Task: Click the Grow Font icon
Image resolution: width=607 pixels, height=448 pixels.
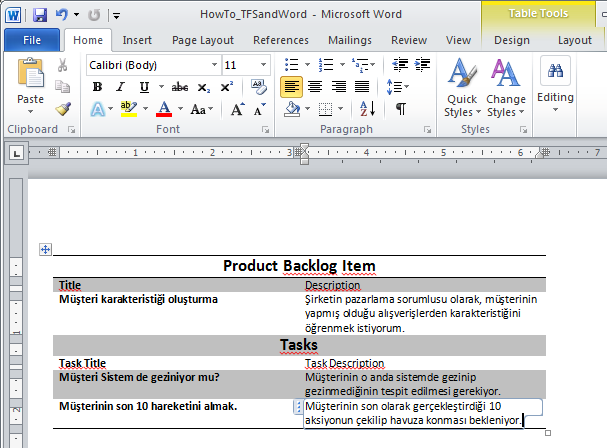Action: coord(238,109)
